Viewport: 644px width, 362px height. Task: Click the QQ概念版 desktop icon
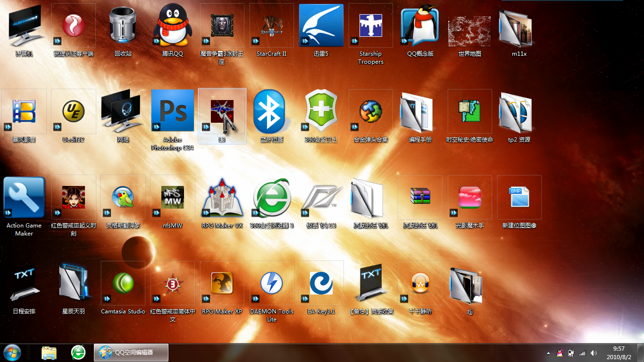click(420, 25)
